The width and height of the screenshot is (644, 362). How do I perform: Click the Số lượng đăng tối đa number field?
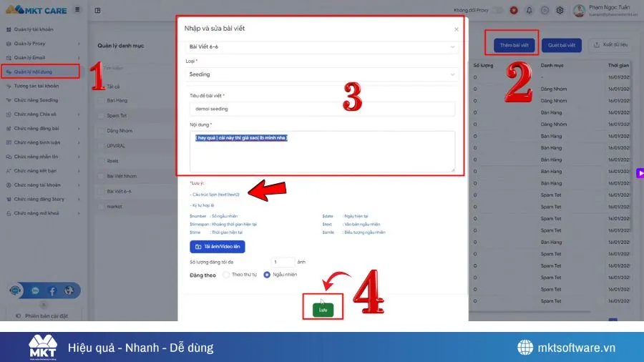pyautogui.click(x=283, y=262)
